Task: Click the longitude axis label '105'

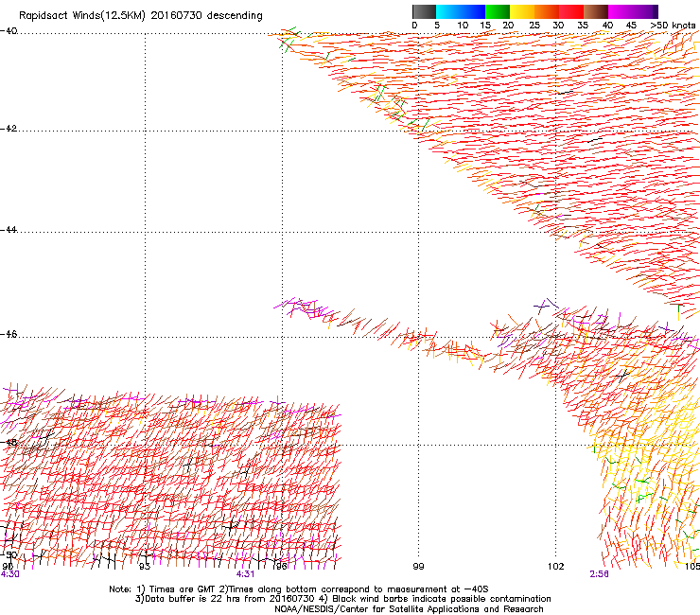Action: tap(692, 567)
